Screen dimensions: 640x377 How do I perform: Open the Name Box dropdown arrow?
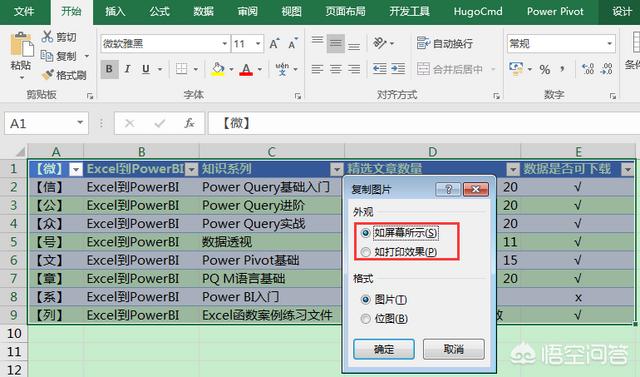coord(80,122)
